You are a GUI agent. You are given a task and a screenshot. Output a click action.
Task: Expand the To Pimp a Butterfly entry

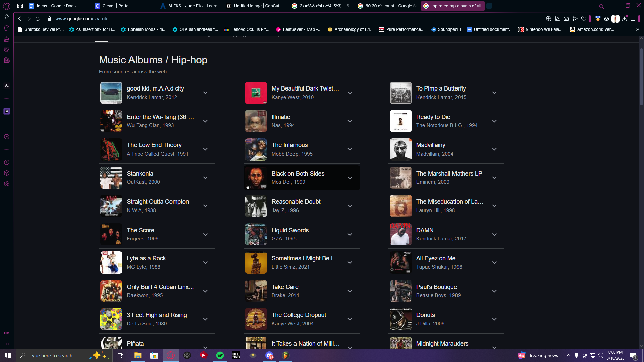click(x=494, y=93)
